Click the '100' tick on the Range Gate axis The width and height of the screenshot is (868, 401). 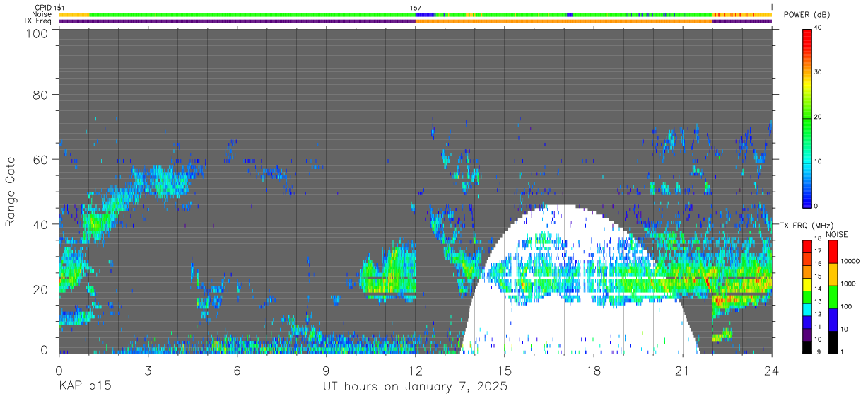click(36, 33)
